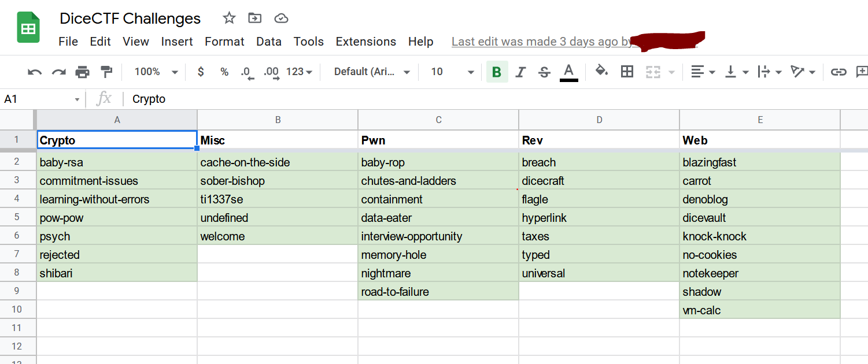Undo the last action

tap(35, 72)
